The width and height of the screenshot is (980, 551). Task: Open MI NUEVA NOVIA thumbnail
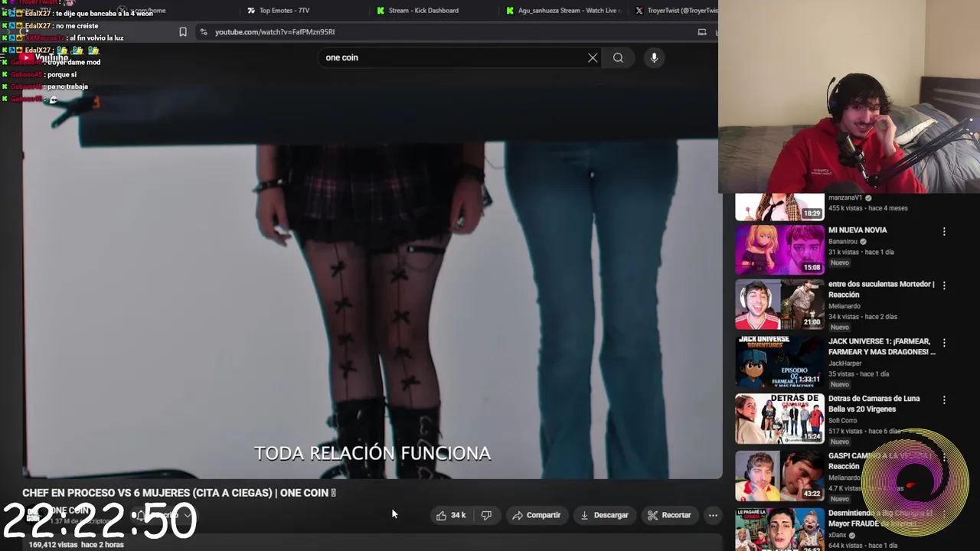point(779,249)
